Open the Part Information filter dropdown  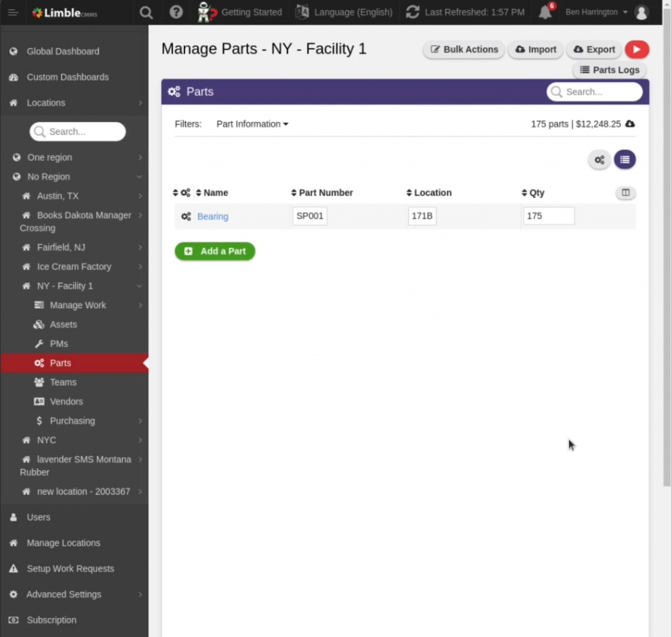252,124
